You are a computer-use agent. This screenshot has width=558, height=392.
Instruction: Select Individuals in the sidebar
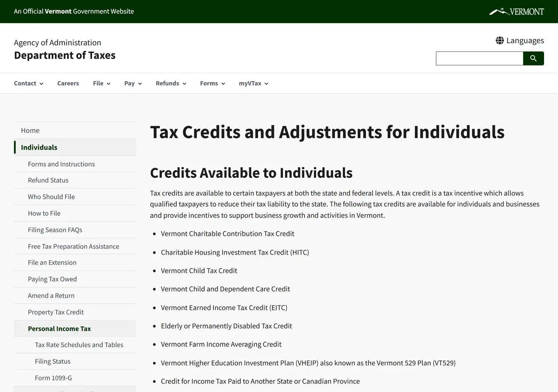75,147
